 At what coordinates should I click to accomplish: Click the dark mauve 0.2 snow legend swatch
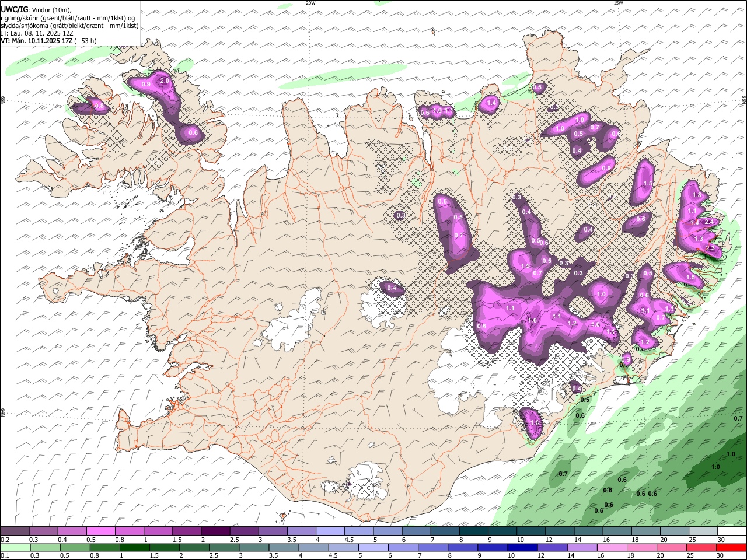coord(15,531)
